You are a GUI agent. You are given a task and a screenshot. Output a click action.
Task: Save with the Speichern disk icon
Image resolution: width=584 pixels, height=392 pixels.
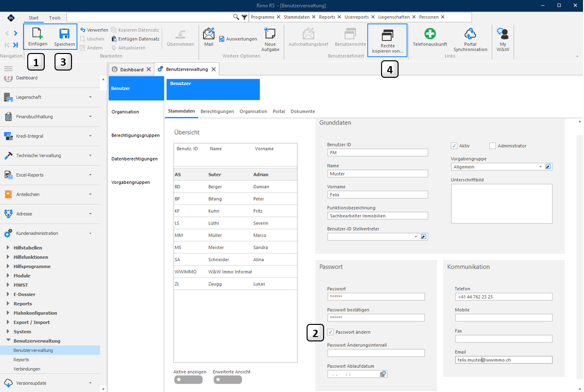pos(64,34)
